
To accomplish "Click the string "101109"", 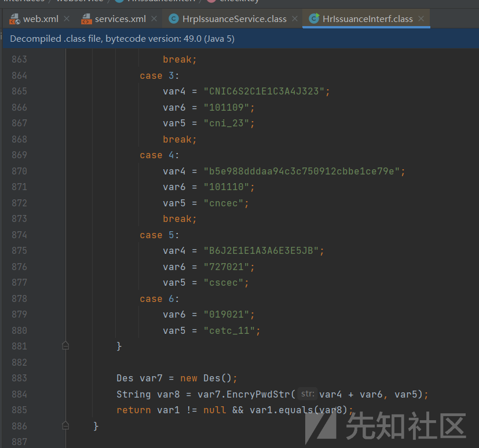I will click(226, 107).
